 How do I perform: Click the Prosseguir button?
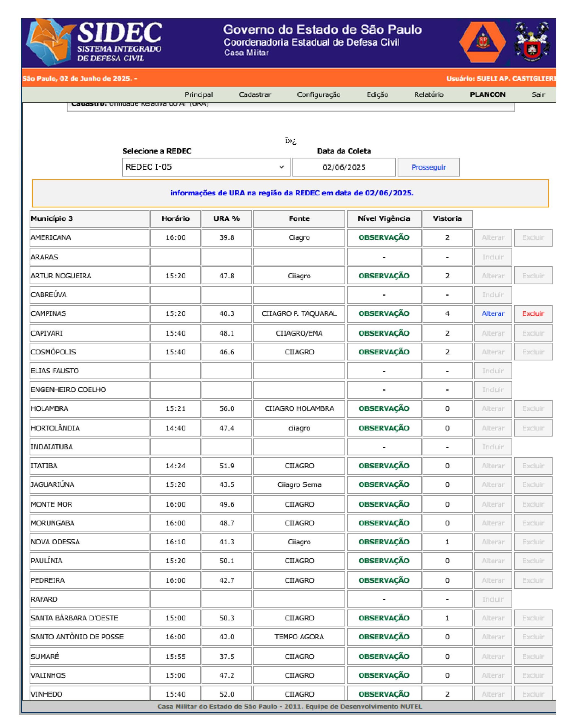click(428, 167)
